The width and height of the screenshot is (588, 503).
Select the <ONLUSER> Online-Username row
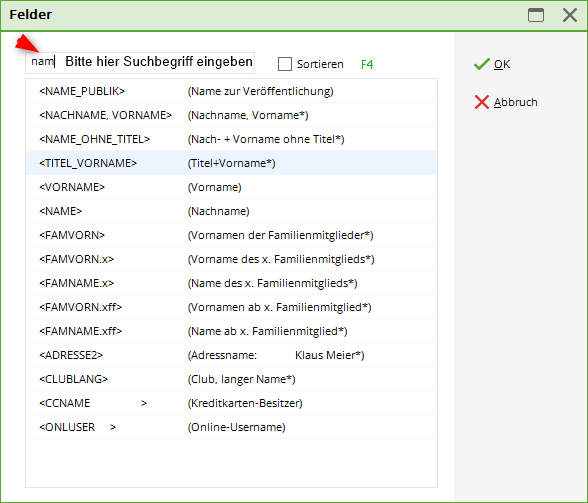click(x=231, y=427)
